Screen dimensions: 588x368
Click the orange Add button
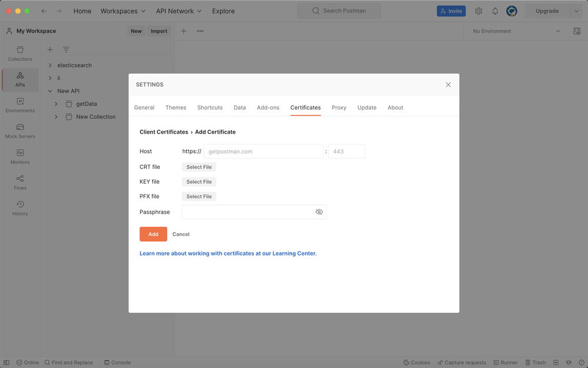tap(153, 234)
